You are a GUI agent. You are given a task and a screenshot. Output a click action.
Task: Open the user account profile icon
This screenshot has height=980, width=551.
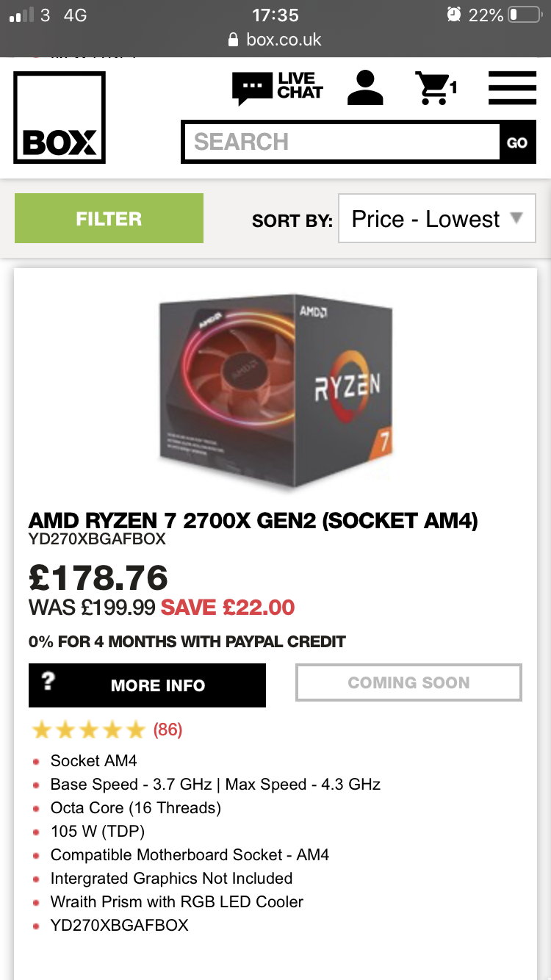(x=365, y=88)
